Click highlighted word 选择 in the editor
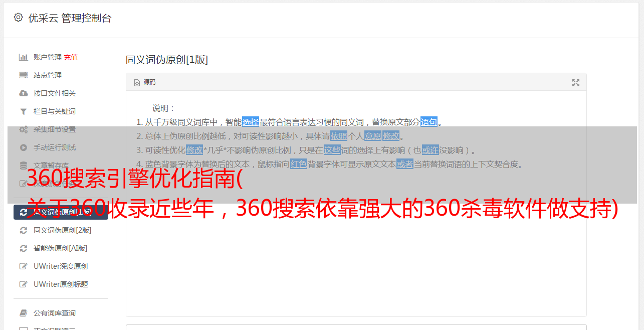 (x=251, y=122)
